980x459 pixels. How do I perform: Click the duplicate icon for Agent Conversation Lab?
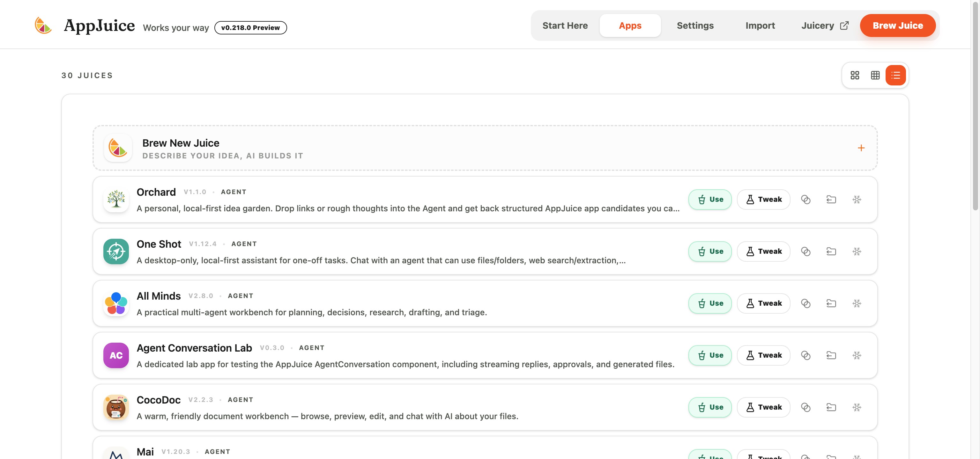click(806, 355)
